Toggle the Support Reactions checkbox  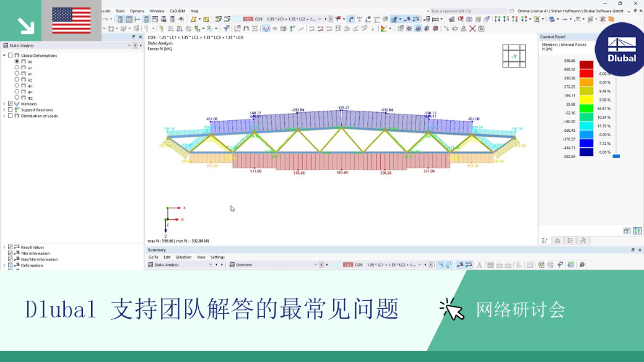click(11, 110)
